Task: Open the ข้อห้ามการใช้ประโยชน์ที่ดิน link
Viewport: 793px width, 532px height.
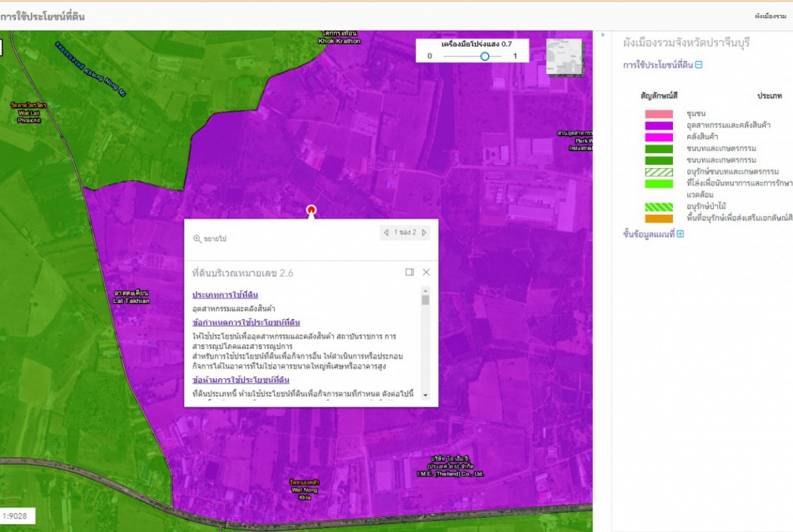Action: pos(241,380)
